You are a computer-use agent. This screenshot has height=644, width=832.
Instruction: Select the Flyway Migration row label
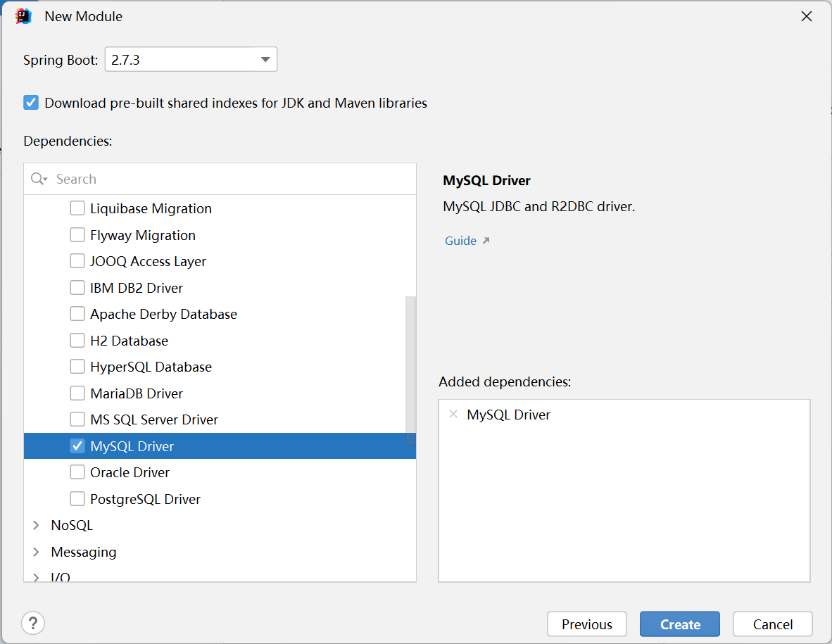(x=143, y=235)
